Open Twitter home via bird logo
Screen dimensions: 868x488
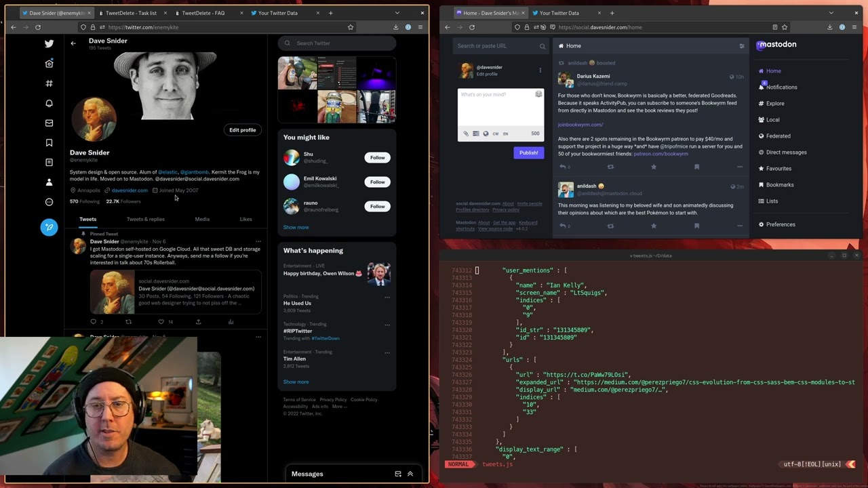coord(49,43)
